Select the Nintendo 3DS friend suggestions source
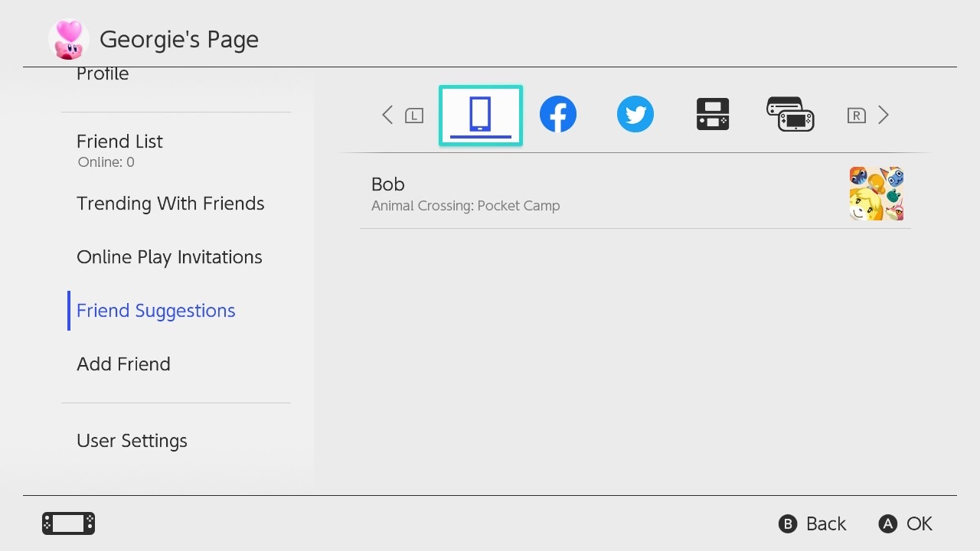The height and width of the screenshot is (551, 980). [712, 113]
